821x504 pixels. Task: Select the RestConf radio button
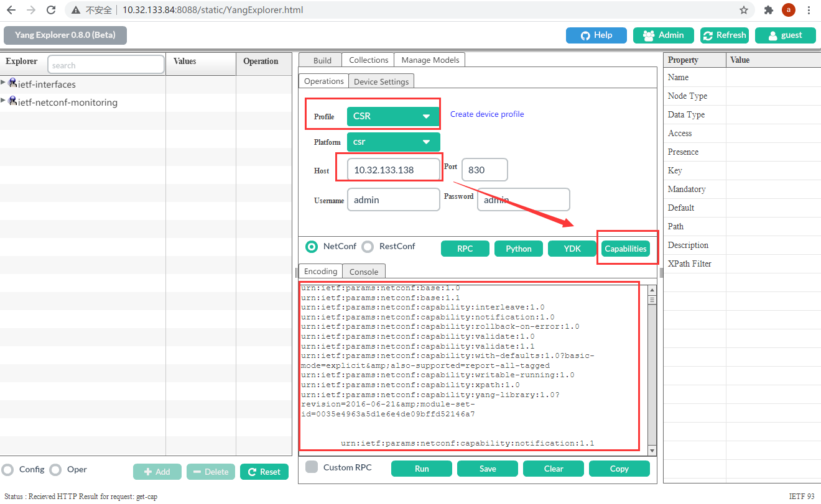(367, 246)
